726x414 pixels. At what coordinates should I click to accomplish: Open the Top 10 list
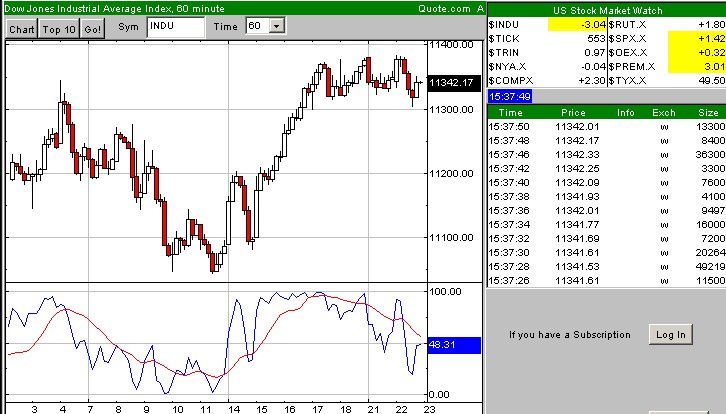tap(59, 29)
